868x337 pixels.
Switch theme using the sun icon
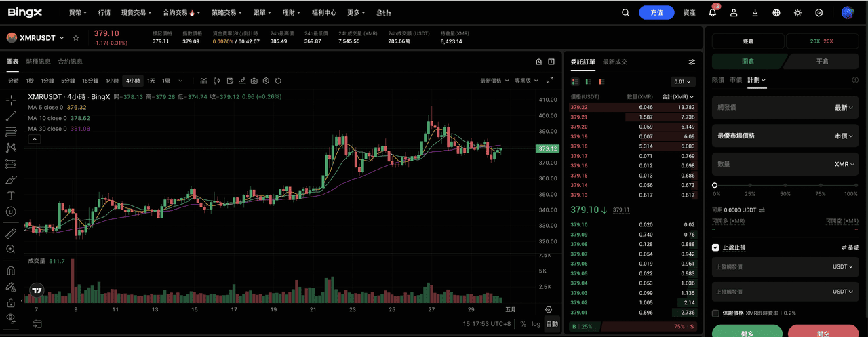tap(797, 12)
